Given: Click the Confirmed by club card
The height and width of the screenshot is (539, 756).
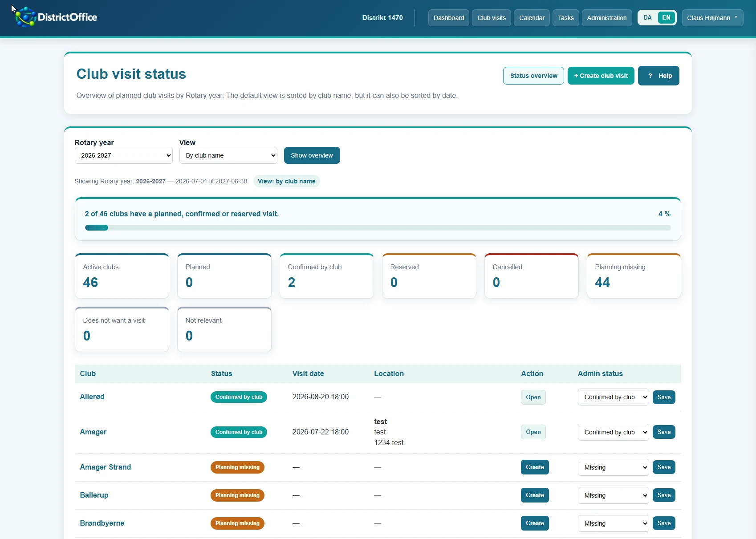Looking at the screenshot, I should point(327,276).
